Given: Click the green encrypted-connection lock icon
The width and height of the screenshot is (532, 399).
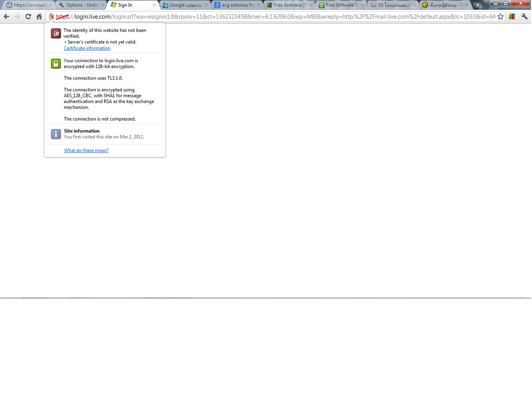Looking at the screenshot, I should (56, 64).
